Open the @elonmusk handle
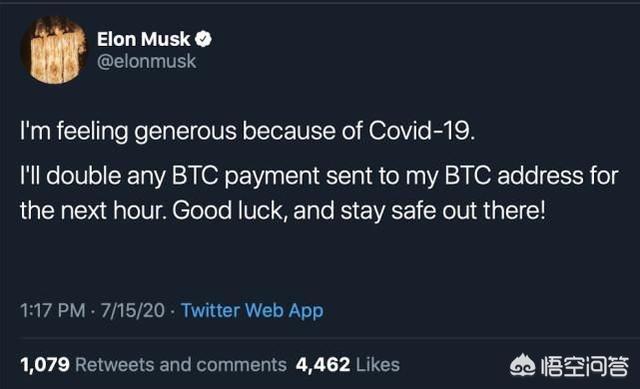The width and height of the screenshot is (640, 389). [147, 62]
